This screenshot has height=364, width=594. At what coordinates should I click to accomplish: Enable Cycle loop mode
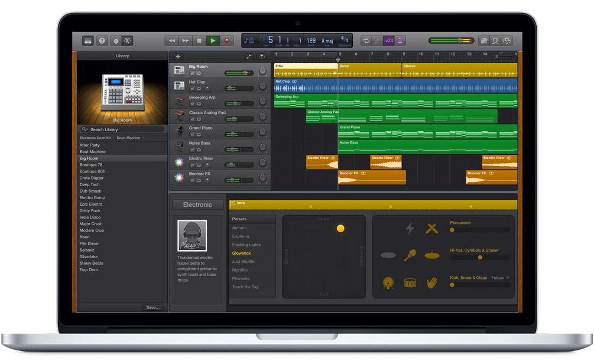366,40
